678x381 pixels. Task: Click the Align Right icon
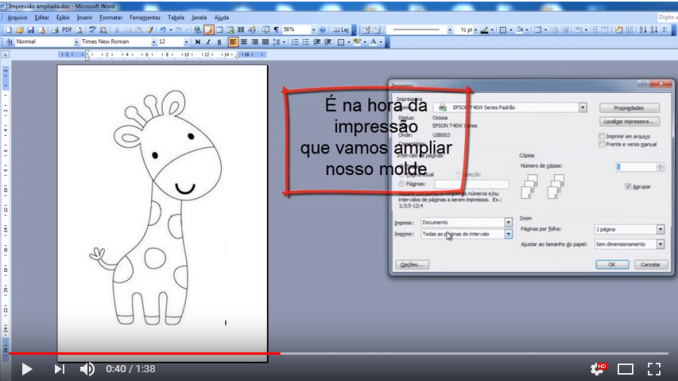255,42
